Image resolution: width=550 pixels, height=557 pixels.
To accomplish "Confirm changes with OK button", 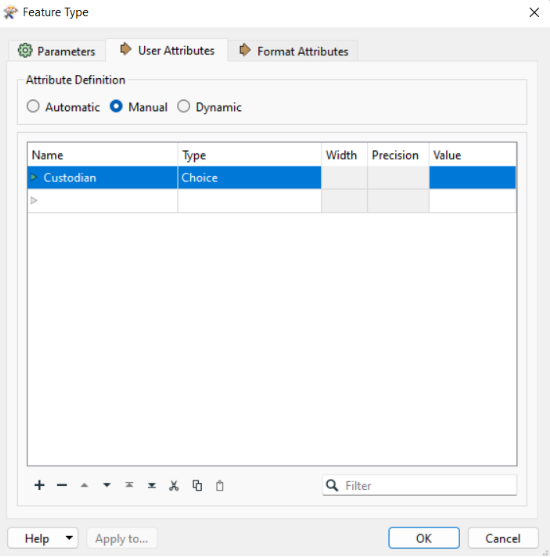I will 424,538.
